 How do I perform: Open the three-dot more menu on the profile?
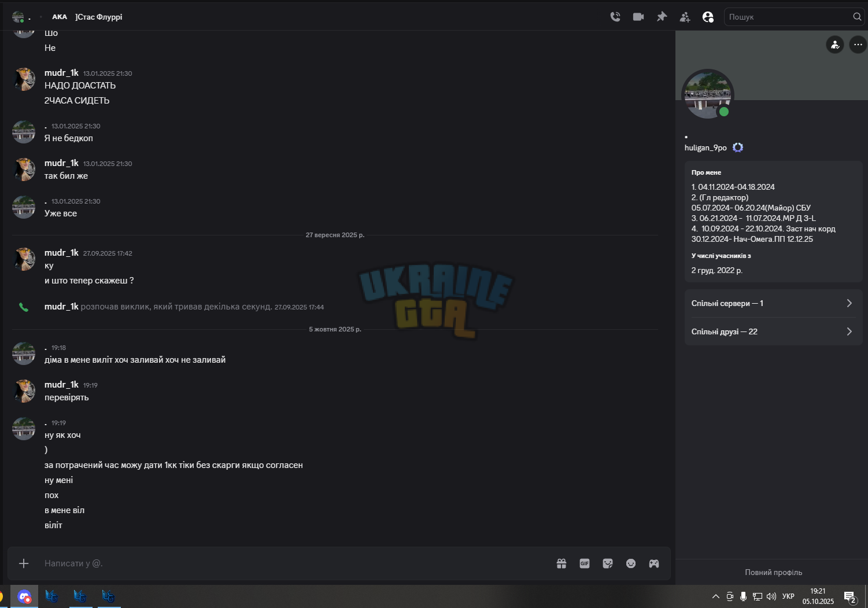tap(858, 45)
